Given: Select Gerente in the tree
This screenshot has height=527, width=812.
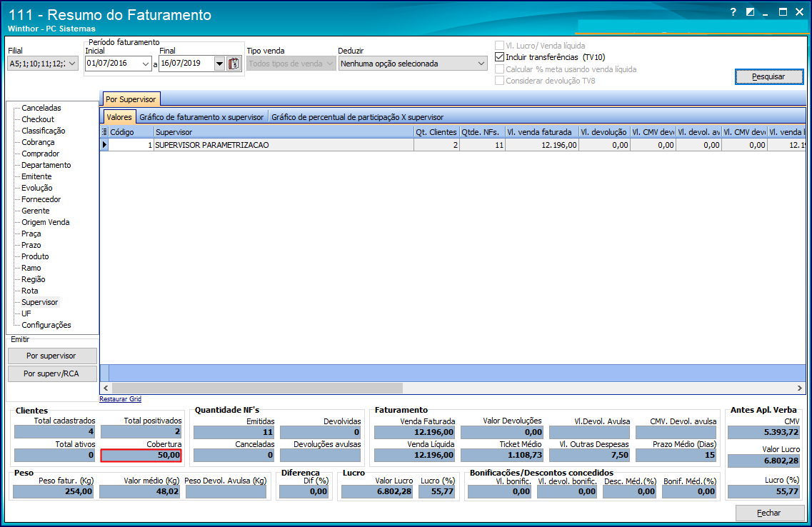Looking at the screenshot, I should [x=36, y=210].
